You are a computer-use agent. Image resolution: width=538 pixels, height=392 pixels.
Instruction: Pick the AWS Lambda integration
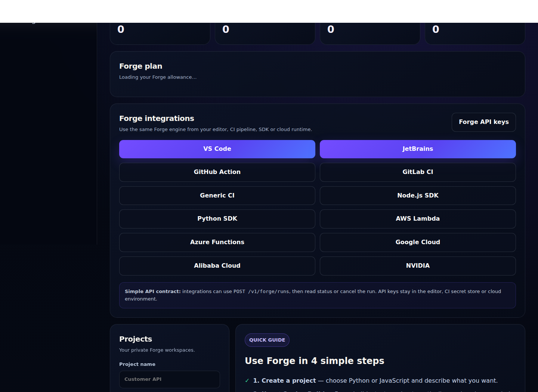tap(418, 219)
